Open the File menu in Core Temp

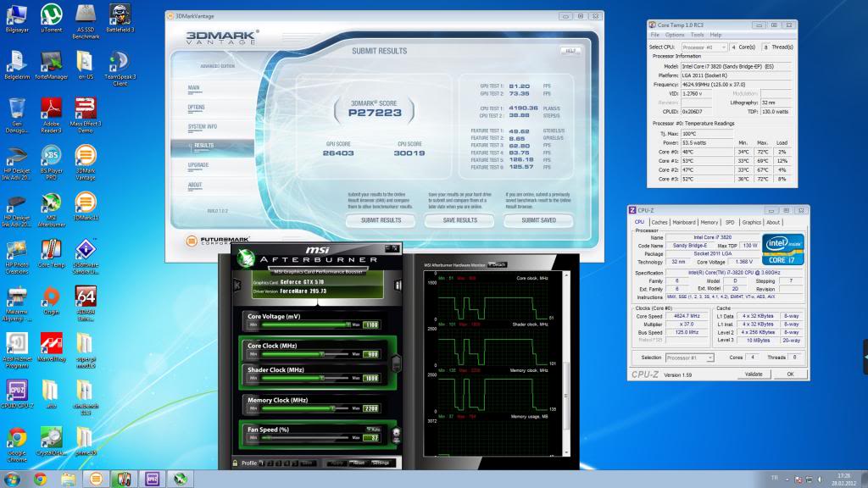click(x=655, y=35)
